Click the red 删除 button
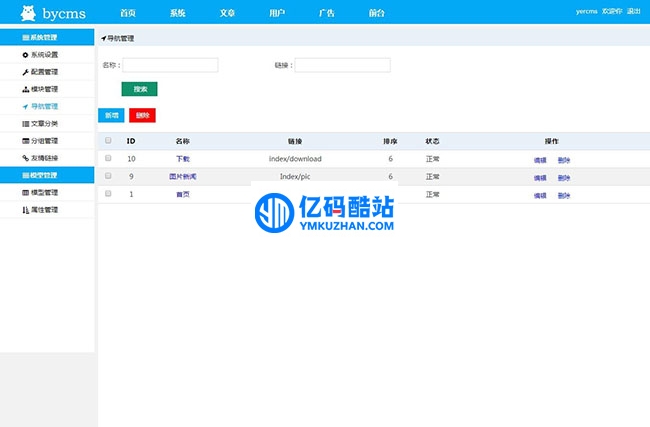 [142, 115]
